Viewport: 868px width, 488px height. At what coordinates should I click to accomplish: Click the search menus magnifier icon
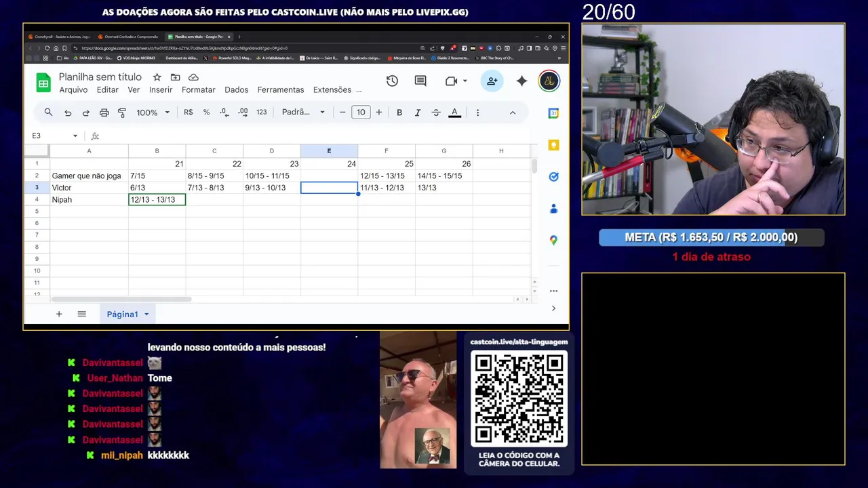48,113
